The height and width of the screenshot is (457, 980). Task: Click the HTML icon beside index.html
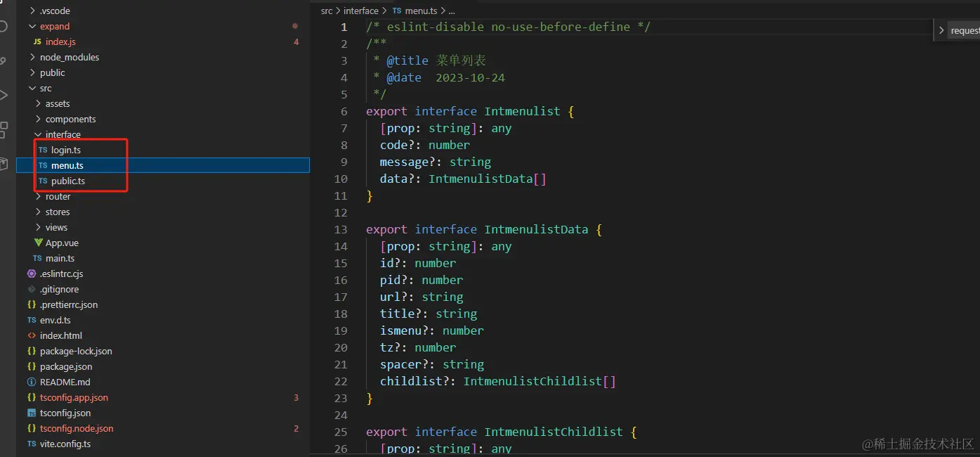click(32, 336)
